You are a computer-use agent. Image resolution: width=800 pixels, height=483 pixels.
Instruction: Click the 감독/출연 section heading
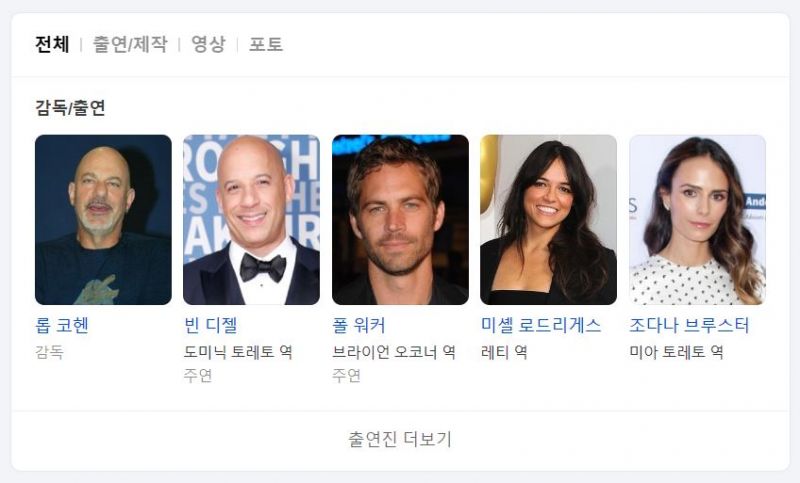click(70, 108)
